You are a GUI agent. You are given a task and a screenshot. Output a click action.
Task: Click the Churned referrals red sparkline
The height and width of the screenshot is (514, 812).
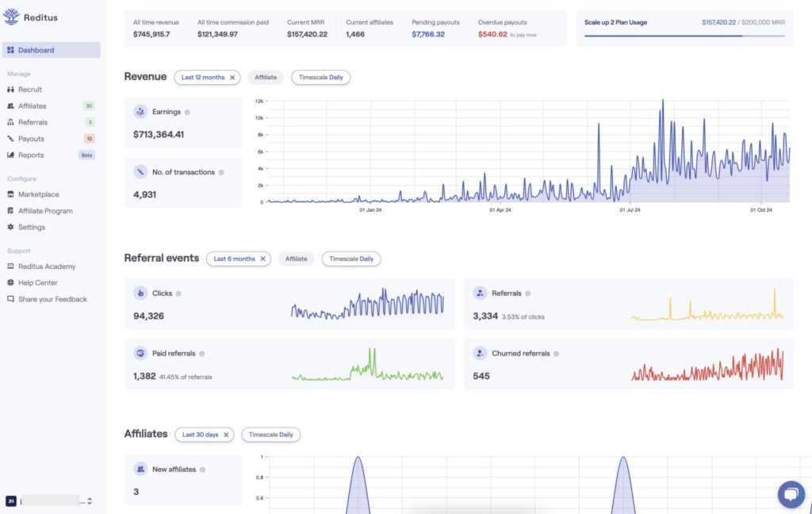pos(707,366)
